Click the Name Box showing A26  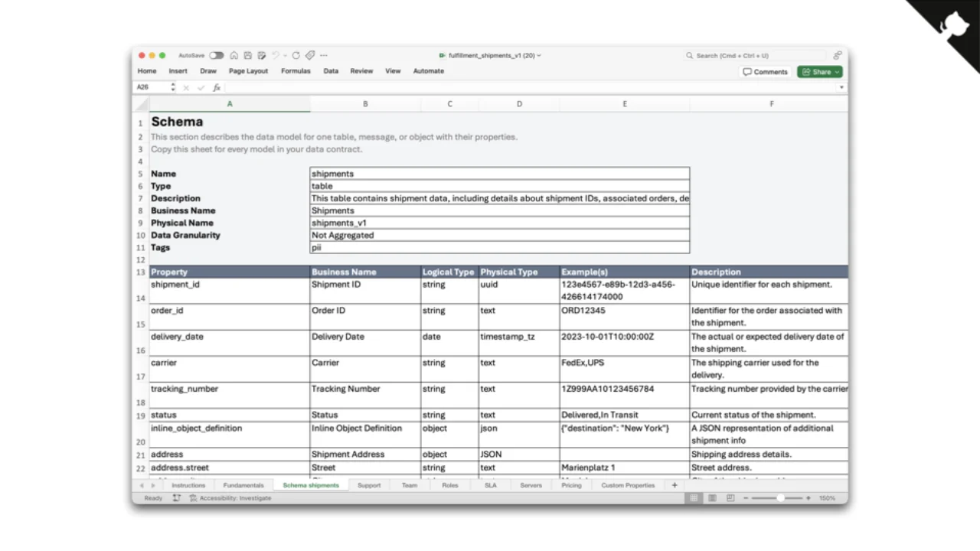151,87
